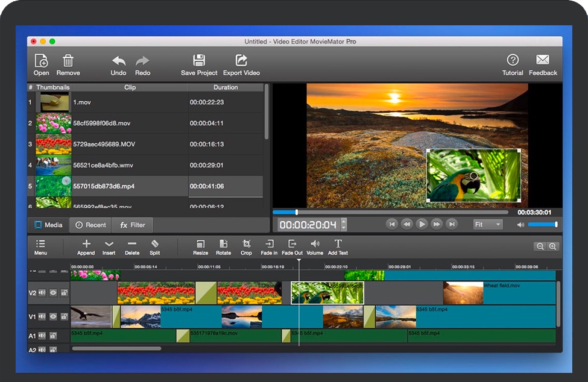Mute the V1 track audio

[x=42, y=316]
